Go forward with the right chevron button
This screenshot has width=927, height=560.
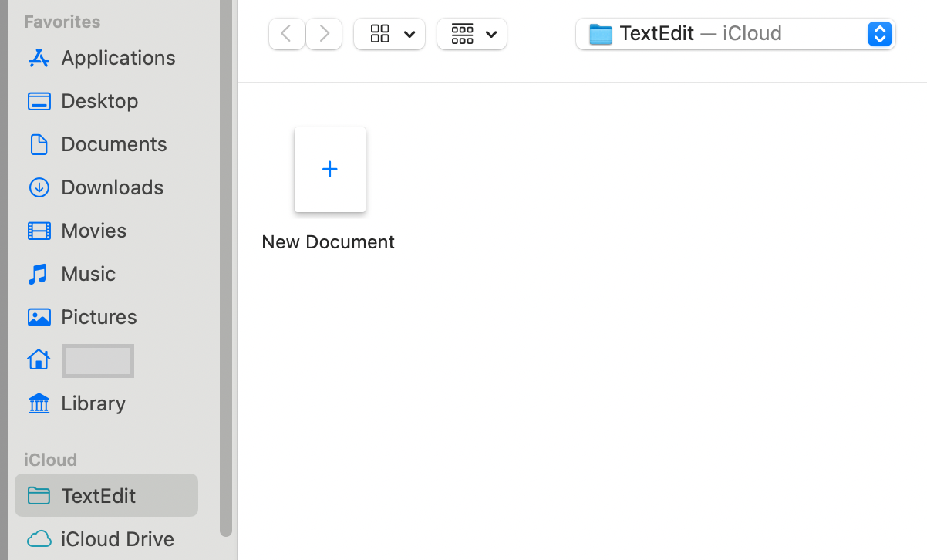coord(324,34)
